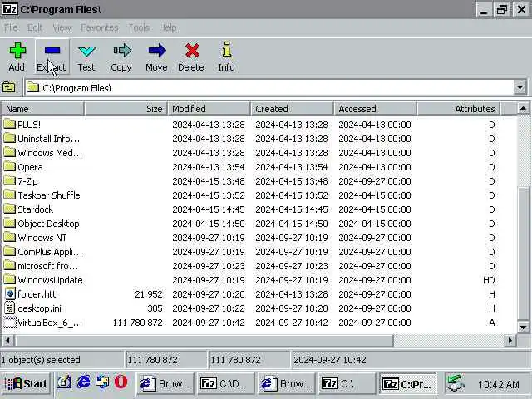
Task: Click HD attribute of WindowsUpdate row
Action: click(x=489, y=280)
